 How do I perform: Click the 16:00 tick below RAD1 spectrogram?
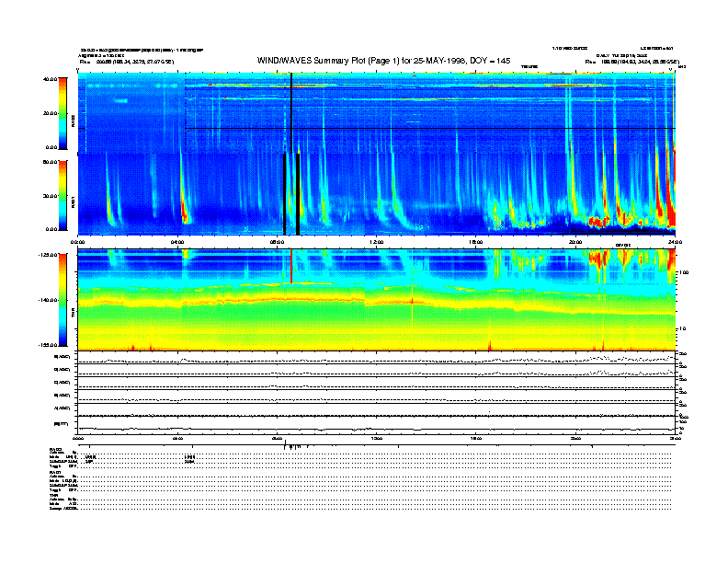[x=476, y=242]
